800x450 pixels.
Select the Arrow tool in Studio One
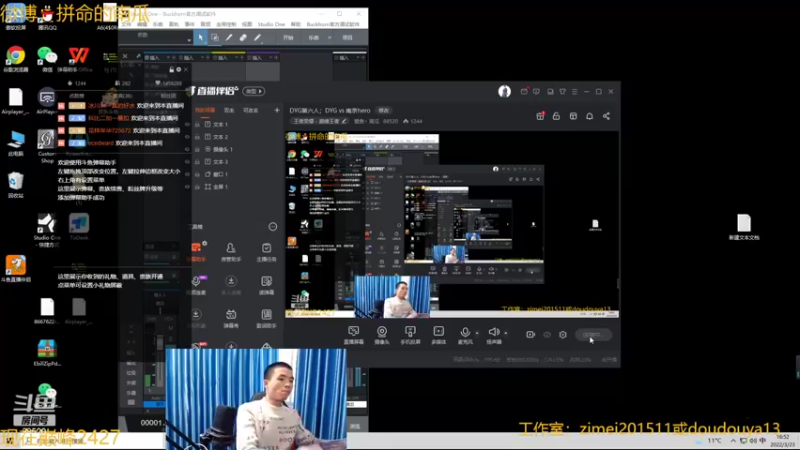coord(201,37)
